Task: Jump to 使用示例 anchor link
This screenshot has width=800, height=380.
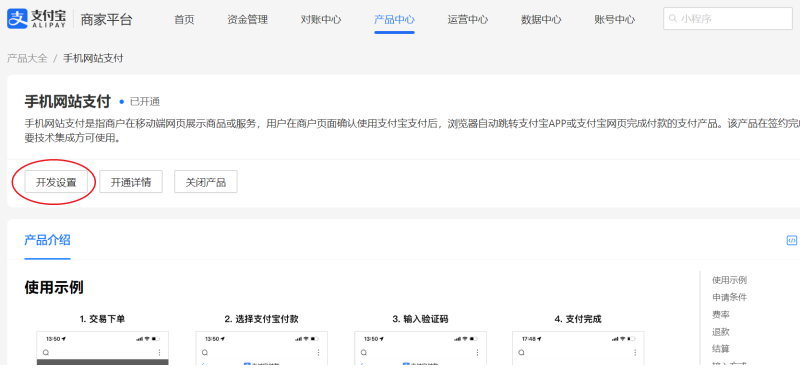Action: (730, 280)
